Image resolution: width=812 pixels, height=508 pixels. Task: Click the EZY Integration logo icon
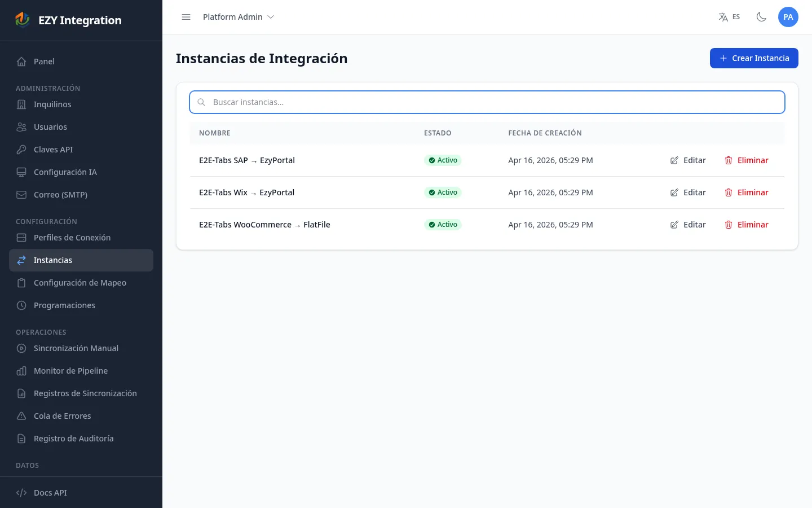click(x=23, y=20)
